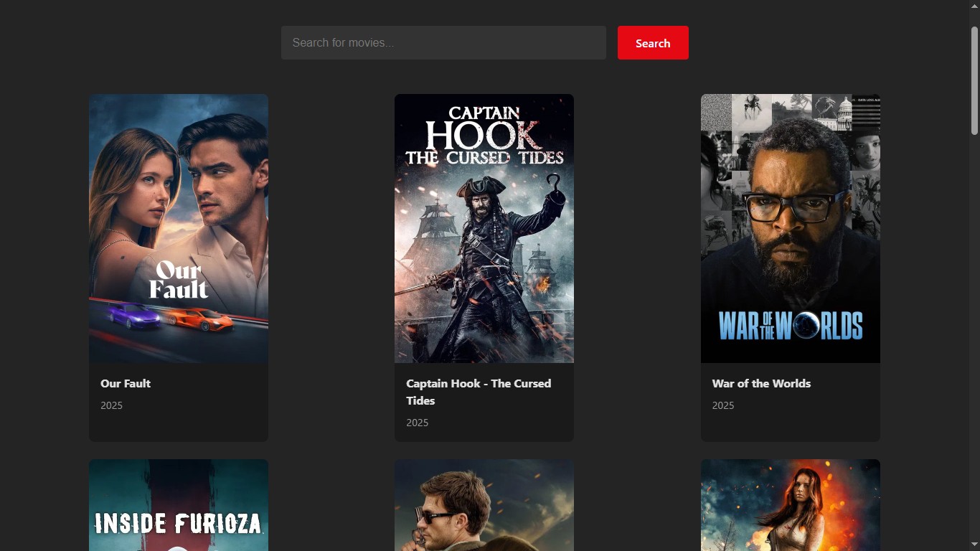Click the red Search button
The width and height of the screenshot is (980, 551).
[x=653, y=43]
